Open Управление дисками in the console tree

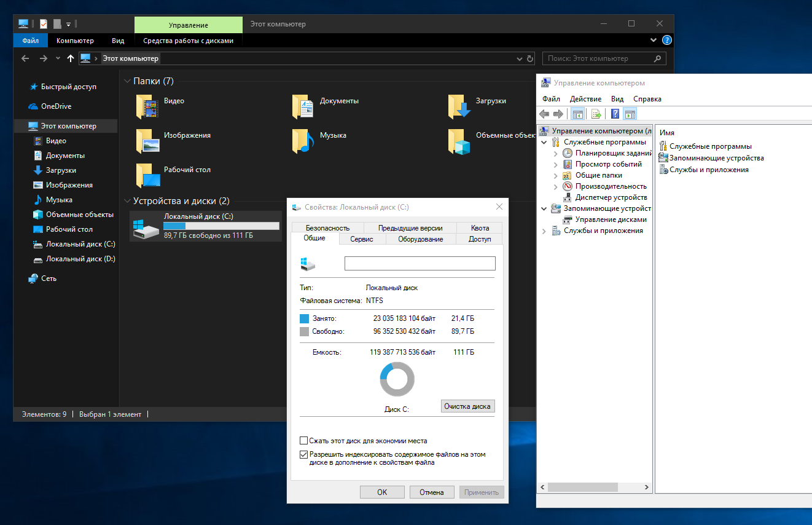(611, 219)
